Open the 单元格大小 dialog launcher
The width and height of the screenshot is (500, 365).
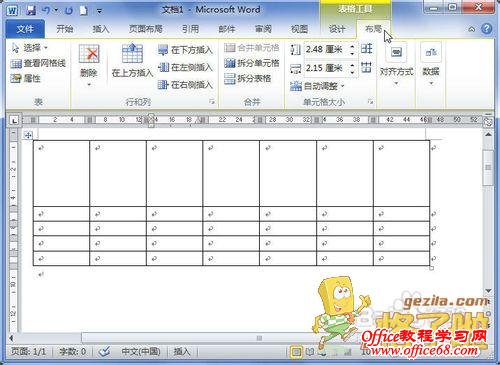tap(370, 101)
